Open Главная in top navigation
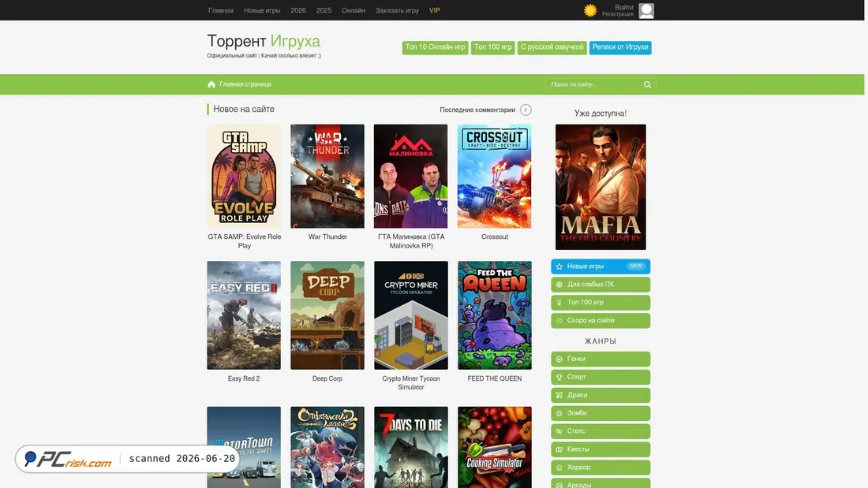 [x=221, y=10]
